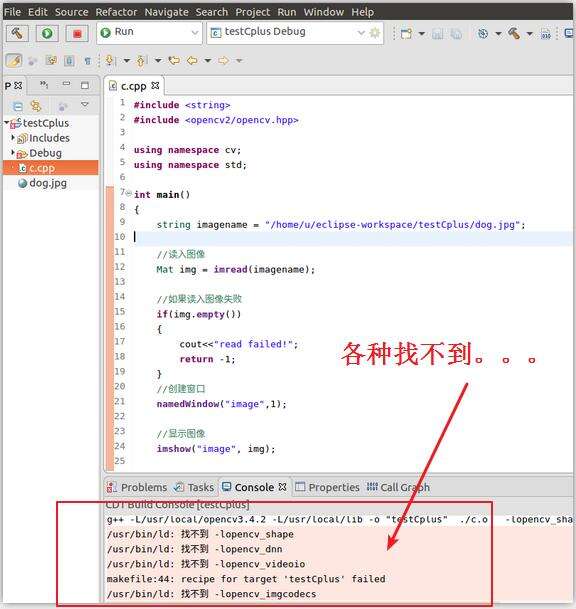Open the Edit menu
576x609 pixels.
tap(38, 12)
